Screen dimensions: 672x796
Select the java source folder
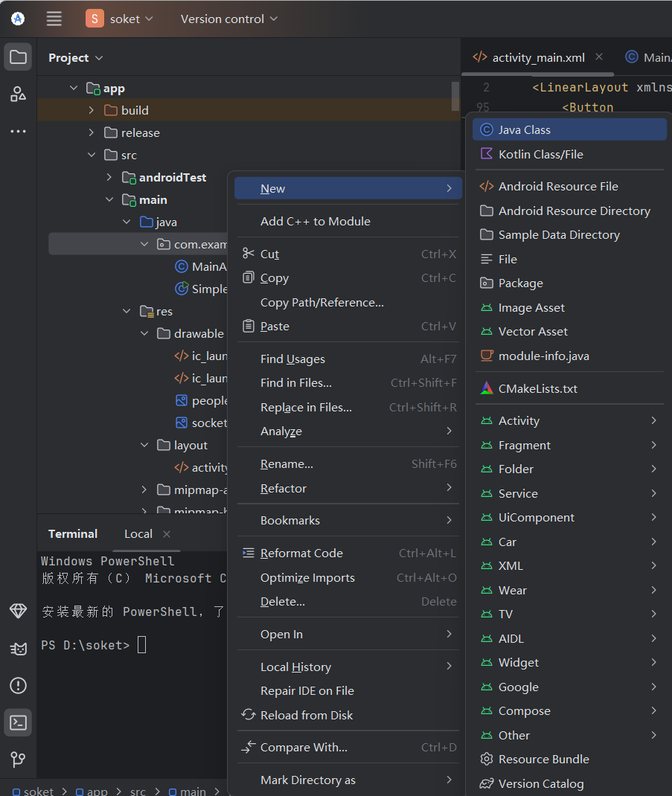(x=159, y=222)
